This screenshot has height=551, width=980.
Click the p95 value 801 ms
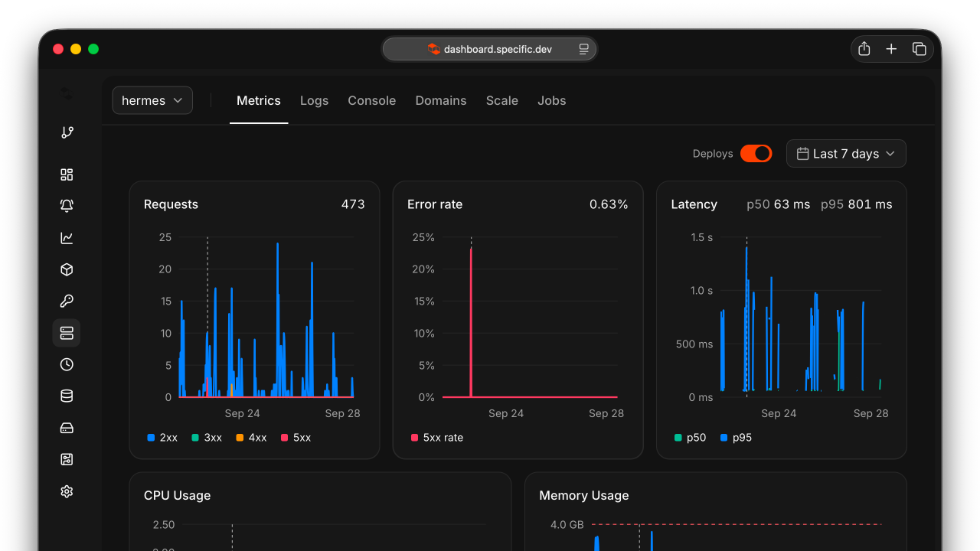coord(871,204)
